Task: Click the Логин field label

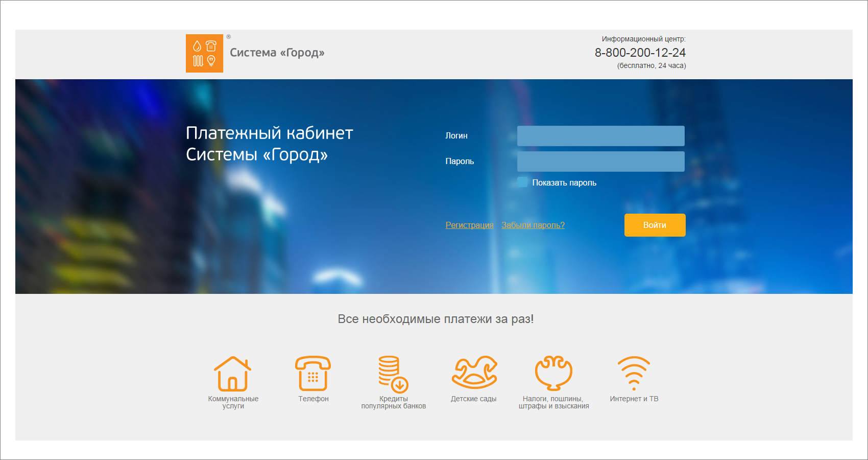Action: click(456, 135)
